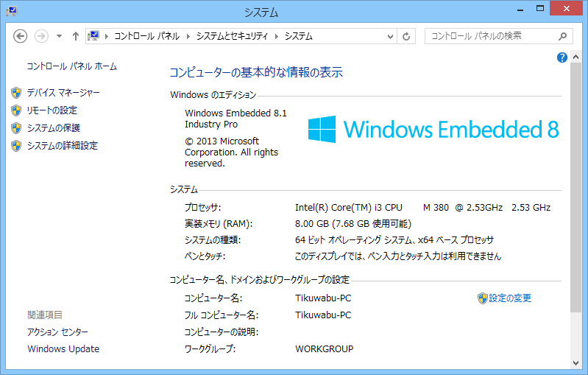This screenshot has height=375, width=588.
Task: Click the 実装メモリ (RAM): label
Action: (x=219, y=224)
